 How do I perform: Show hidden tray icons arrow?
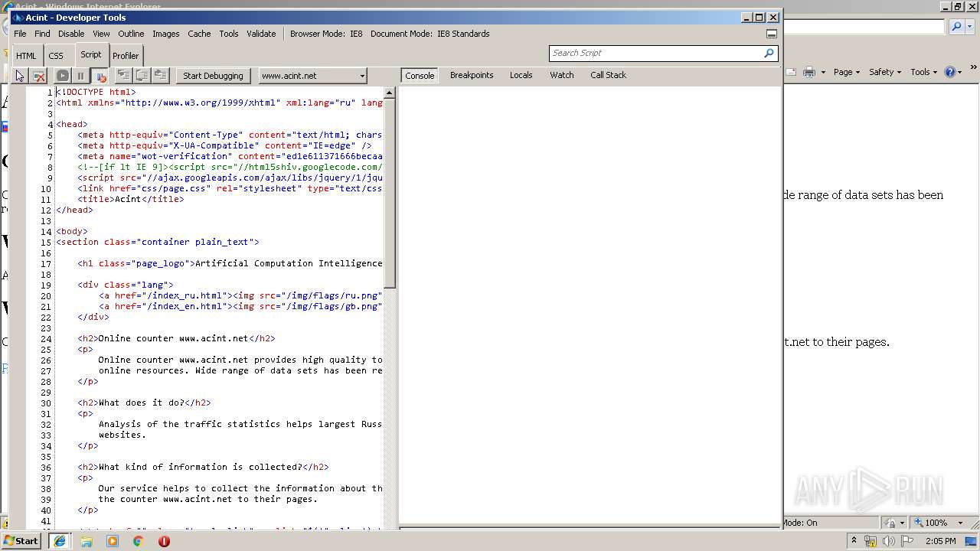click(x=855, y=541)
